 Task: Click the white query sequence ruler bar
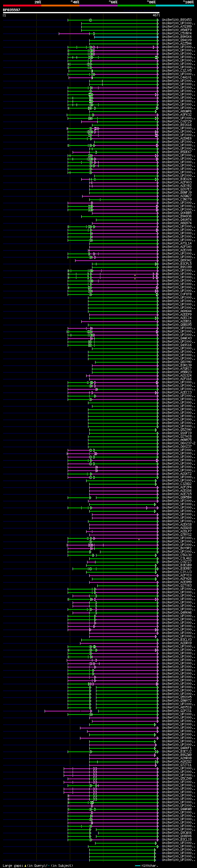click(81, 12)
